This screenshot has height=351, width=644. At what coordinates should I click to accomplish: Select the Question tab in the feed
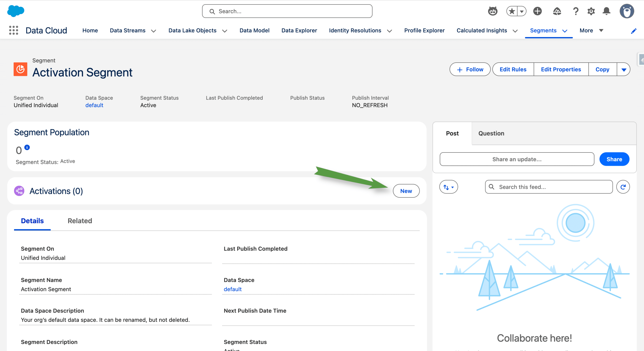[491, 133]
